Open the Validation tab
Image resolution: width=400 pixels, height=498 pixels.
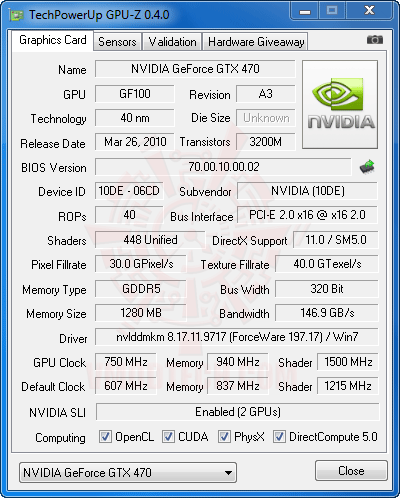click(x=172, y=42)
